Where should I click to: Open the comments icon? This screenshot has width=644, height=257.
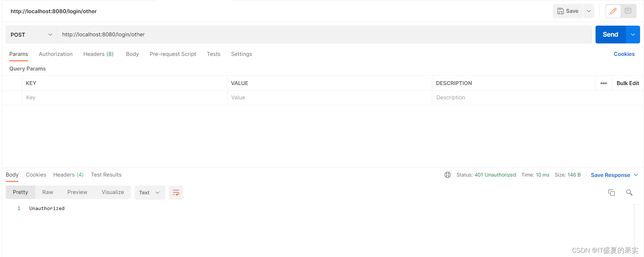[x=628, y=11]
